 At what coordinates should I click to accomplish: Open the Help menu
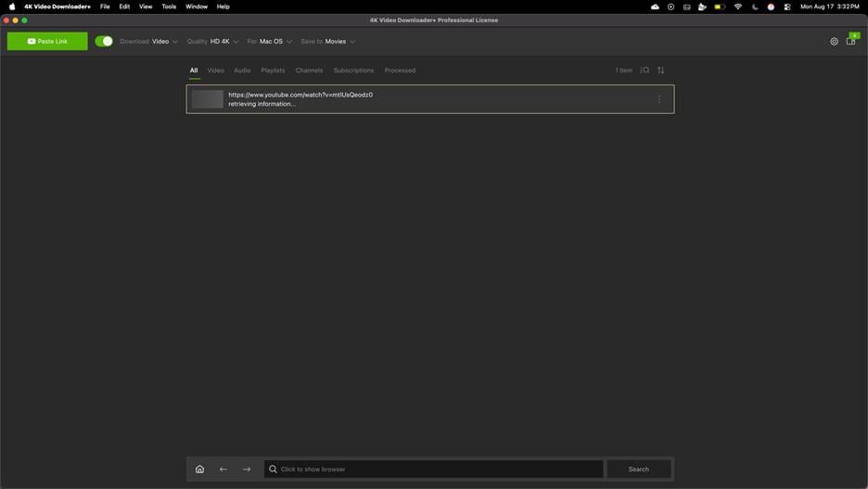[223, 6]
